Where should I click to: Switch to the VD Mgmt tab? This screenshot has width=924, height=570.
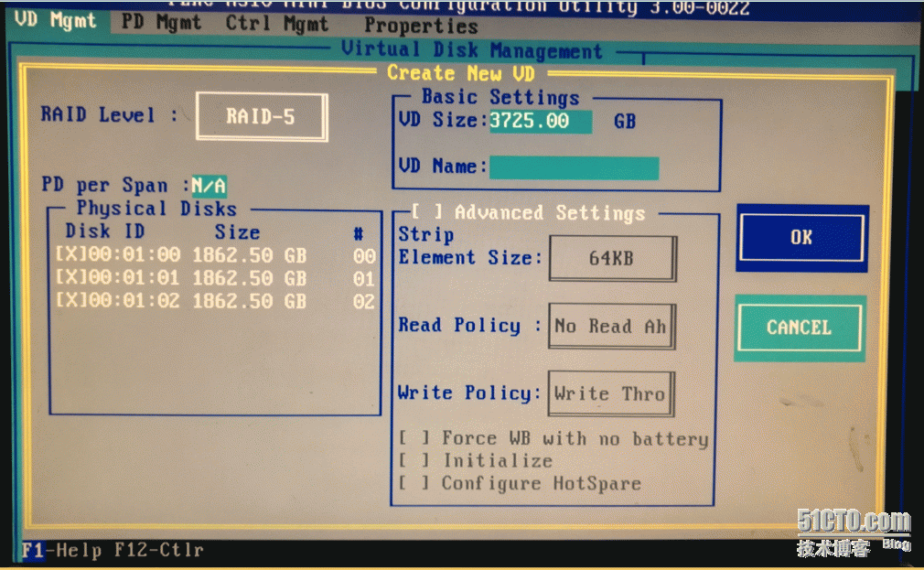tap(55, 21)
